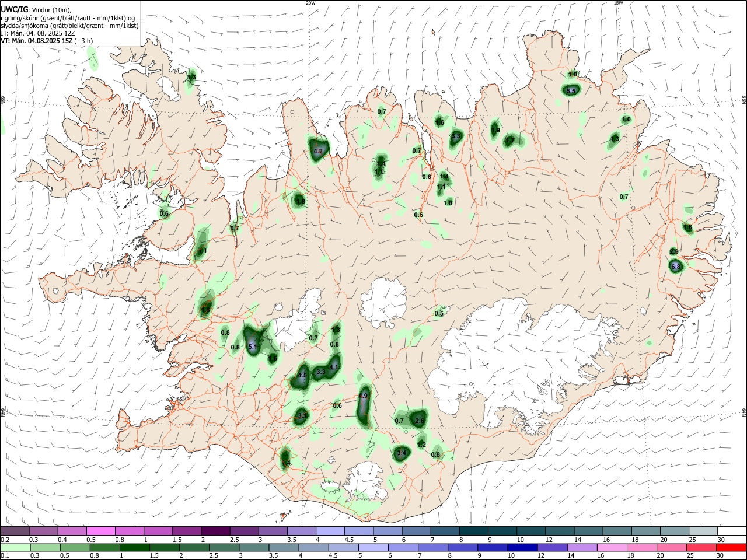Select the dark teal 8 swatch in top legend row
The width and height of the screenshot is (747, 560).
(473, 531)
